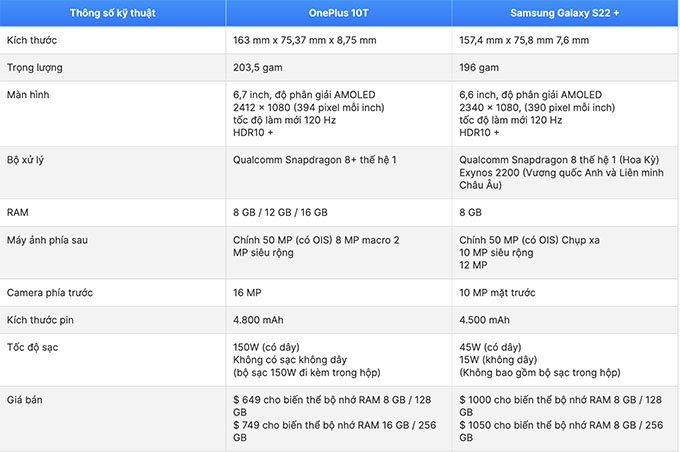Click the Tốc độ sạc row label
Image resolution: width=680 pixels, height=452 pixels.
(x=33, y=347)
